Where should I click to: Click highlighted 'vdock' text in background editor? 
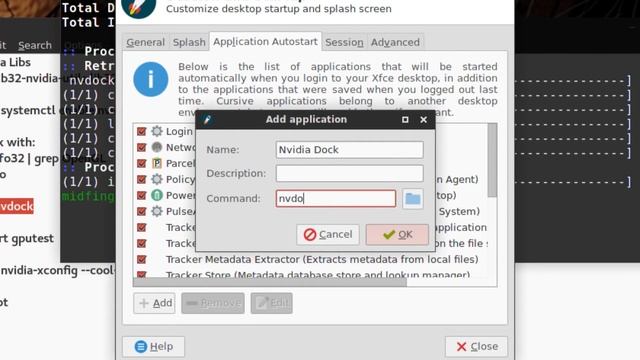[16, 207]
